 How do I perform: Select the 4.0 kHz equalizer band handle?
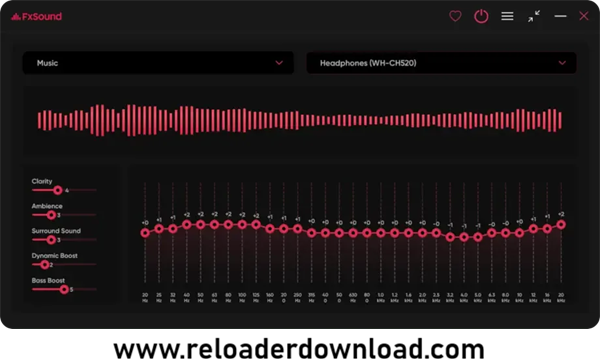(464, 237)
